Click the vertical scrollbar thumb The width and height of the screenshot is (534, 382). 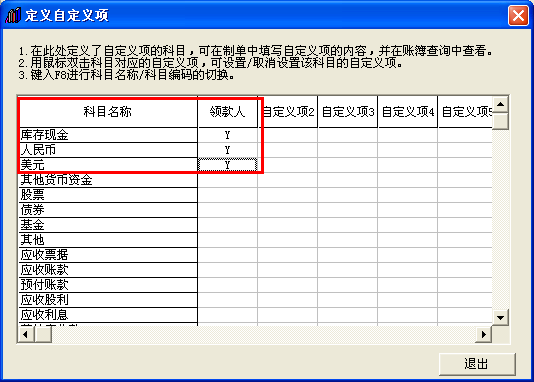coord(500,121)
